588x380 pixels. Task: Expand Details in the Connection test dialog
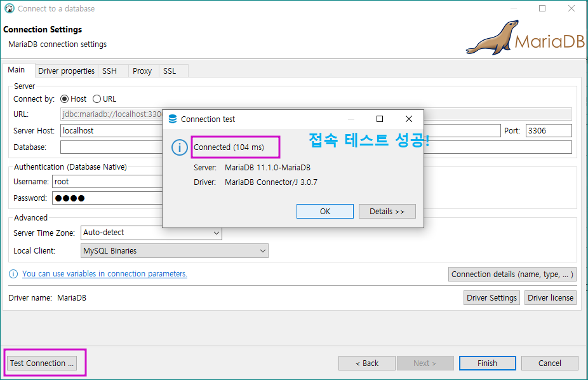pyautogui.click(x=387, y=211)
